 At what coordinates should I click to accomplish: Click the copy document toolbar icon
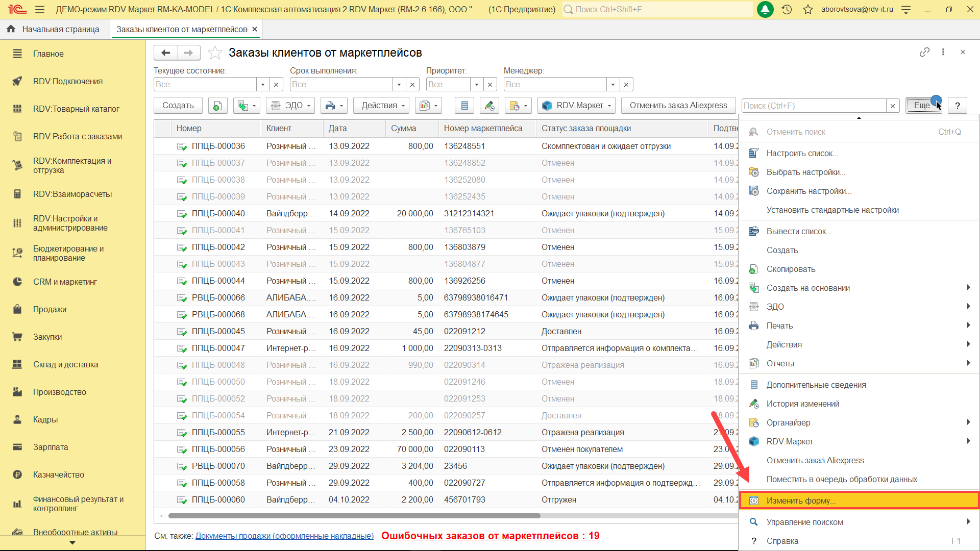[x=217, y=106]
